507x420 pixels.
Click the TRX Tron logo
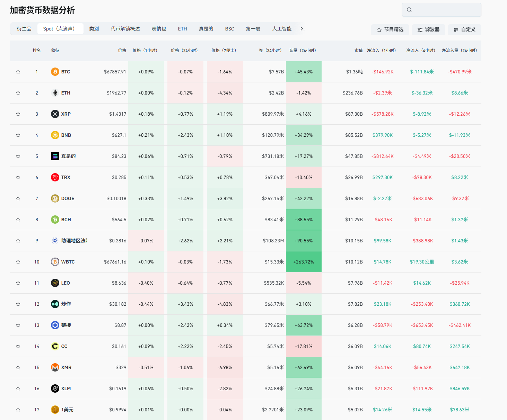click(55, 177)
